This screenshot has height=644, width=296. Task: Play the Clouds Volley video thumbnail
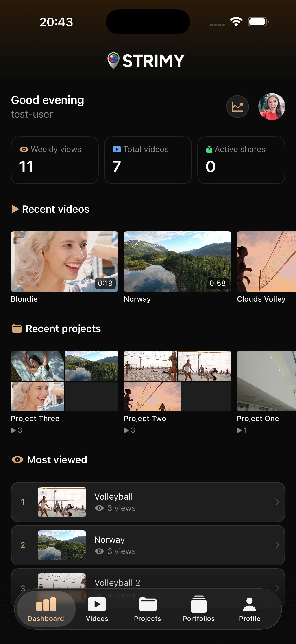pyautogui.click(x=266, y=262)
